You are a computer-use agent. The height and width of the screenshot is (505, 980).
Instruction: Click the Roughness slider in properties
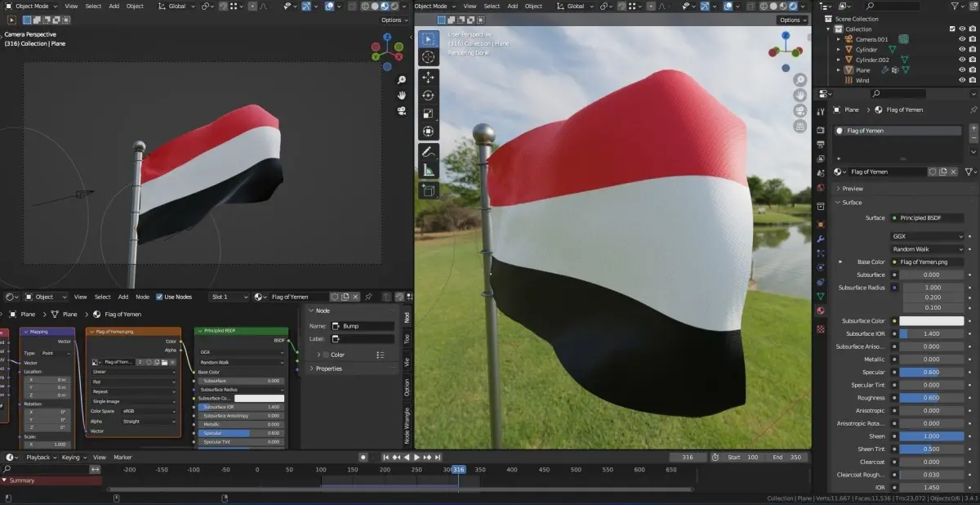tap(932, 398)
